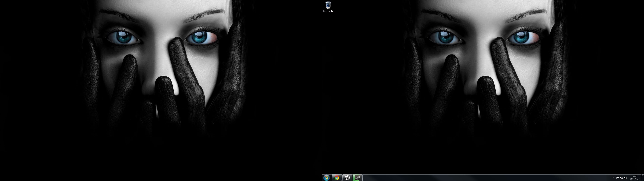Select the Recycle Bin label text

tap(328, 11)
